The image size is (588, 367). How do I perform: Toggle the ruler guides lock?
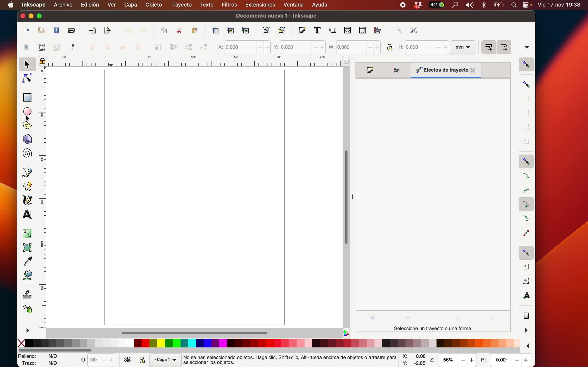[42, 61]
